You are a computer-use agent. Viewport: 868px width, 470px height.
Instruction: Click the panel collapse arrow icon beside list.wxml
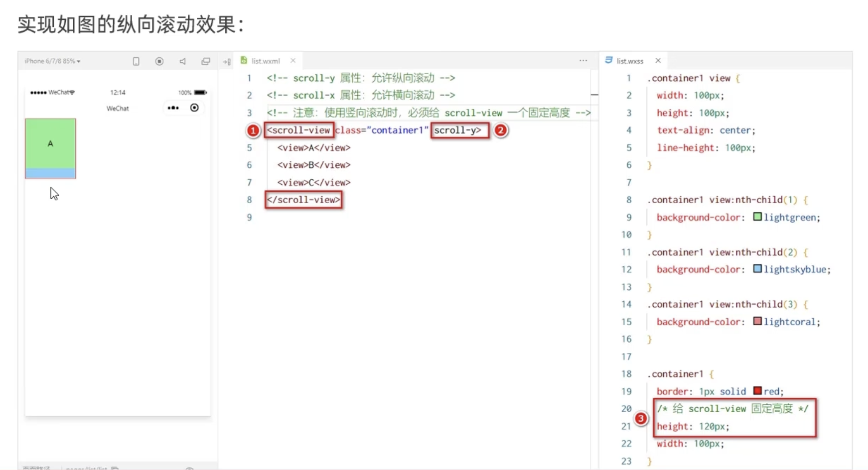[x=227, y=62]
